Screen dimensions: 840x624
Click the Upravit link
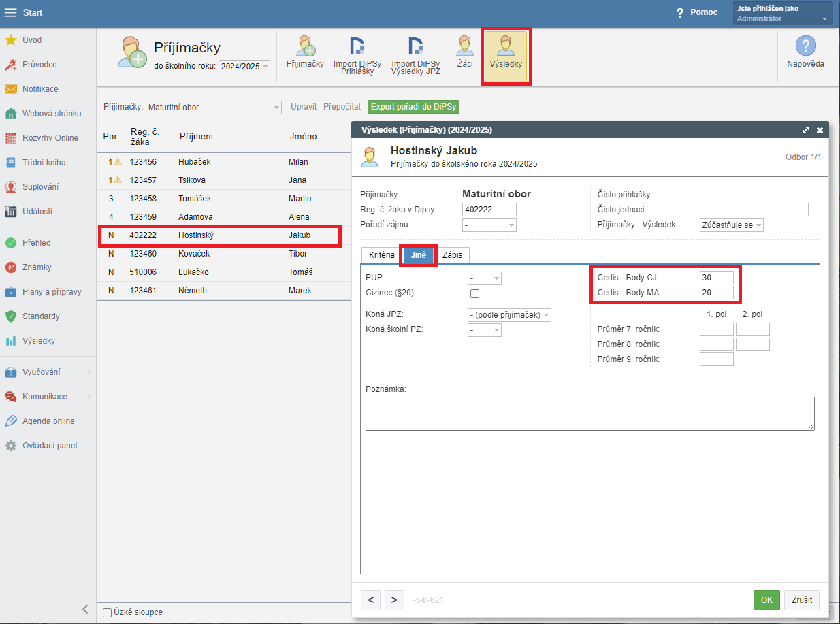click(304, 108)
